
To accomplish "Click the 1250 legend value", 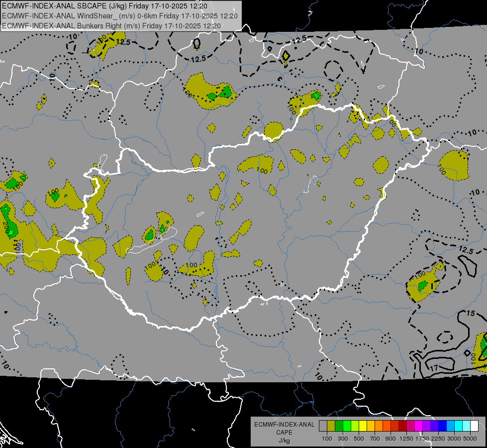I will coord(406,439).
